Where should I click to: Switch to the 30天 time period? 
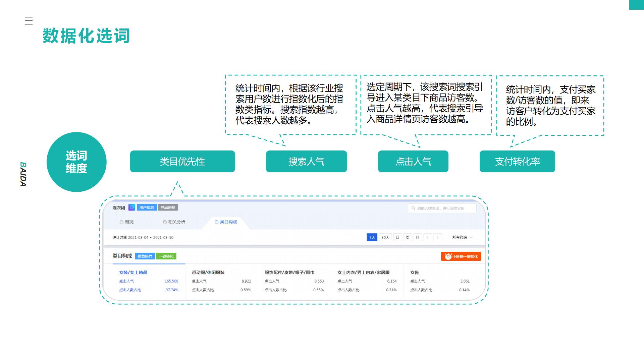point(385,237)
